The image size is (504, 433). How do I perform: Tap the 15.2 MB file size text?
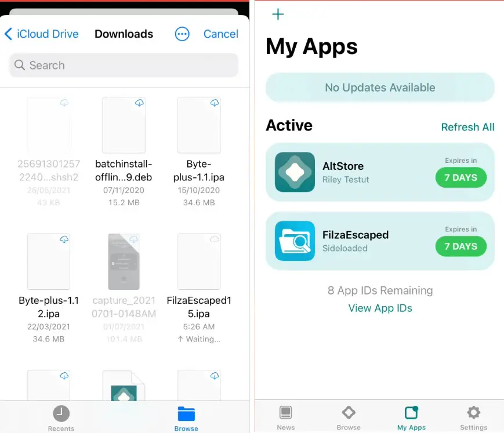coord(124,203)
